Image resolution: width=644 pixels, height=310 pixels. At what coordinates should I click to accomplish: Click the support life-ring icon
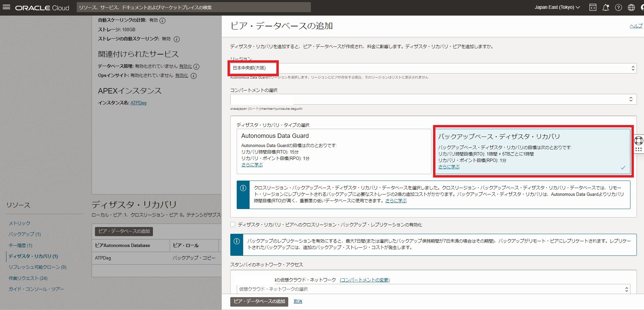pyautogui.click(x=639, y=140)
